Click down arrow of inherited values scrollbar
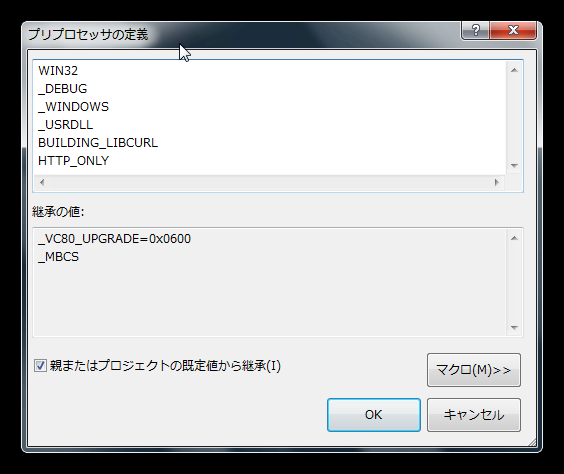 (514, 328)
